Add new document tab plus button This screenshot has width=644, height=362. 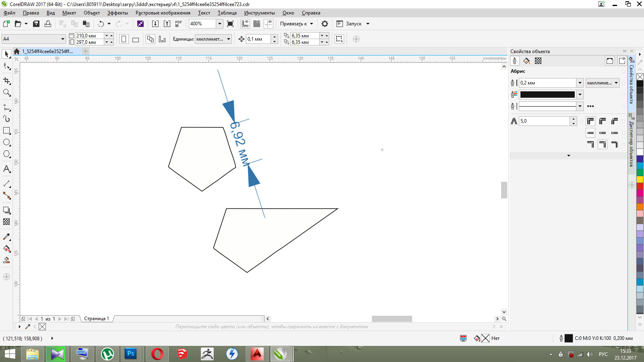click(86, 51)
